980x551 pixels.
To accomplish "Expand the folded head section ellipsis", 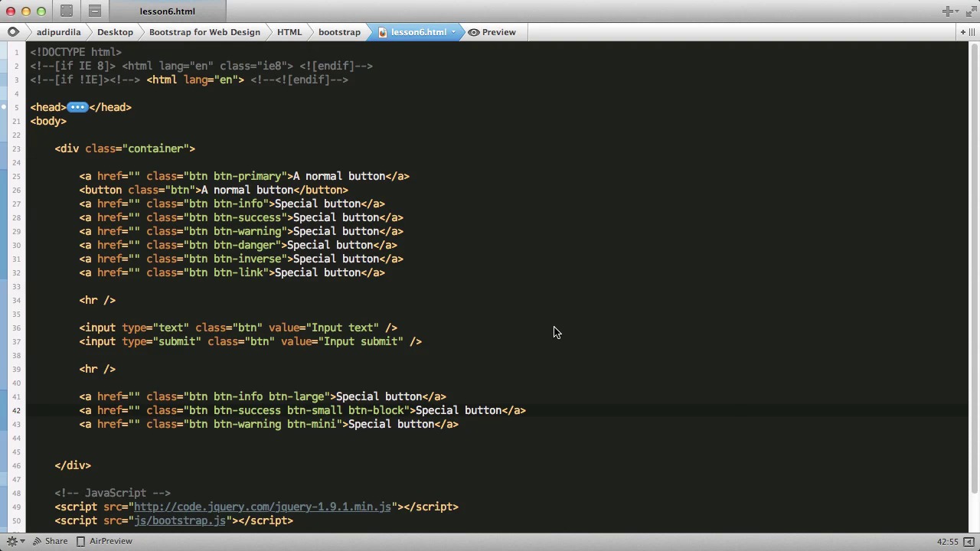I will [x=77, y=107].
